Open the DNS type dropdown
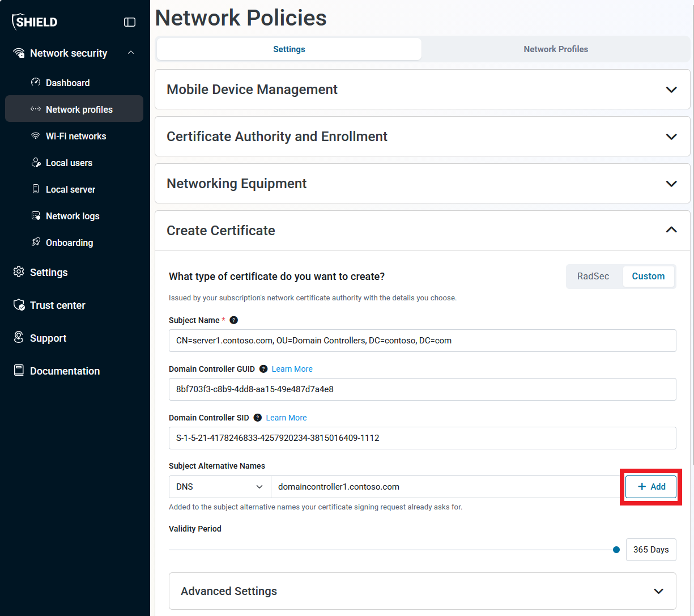The width and height of the screenshot is (694, 616). [x=220, y=487]
